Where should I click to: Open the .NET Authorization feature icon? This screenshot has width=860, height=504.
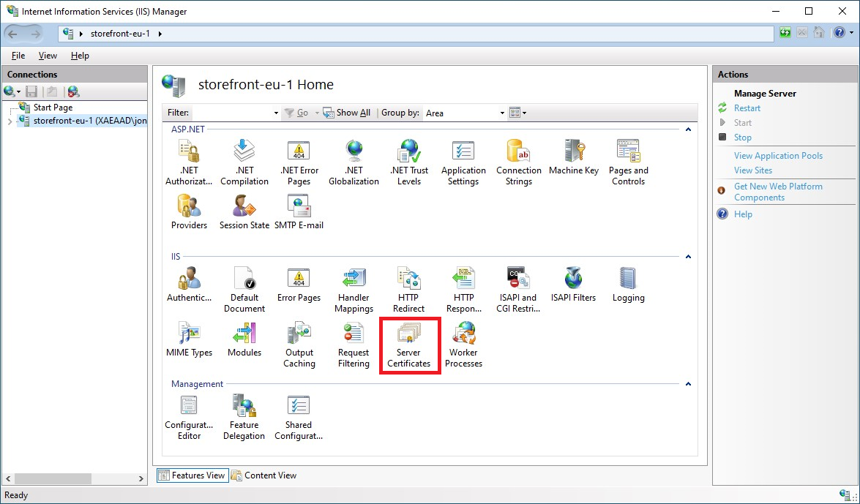[190, 162]
